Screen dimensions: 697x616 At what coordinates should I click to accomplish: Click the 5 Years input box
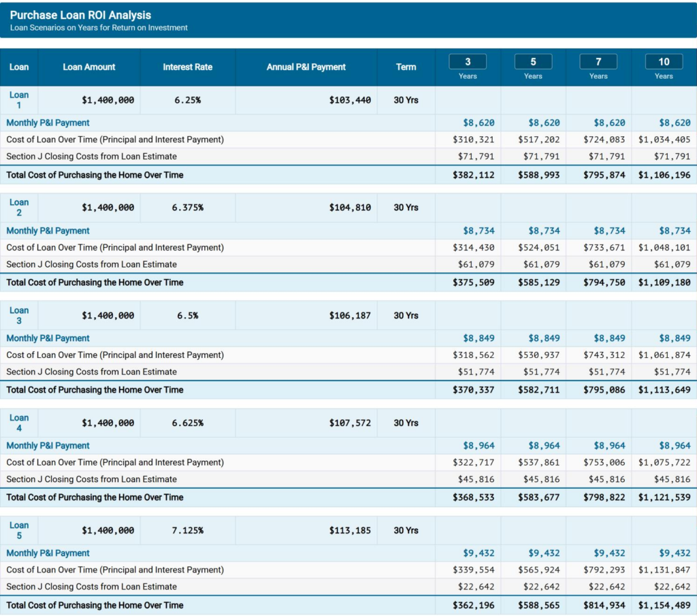(533, 61)
